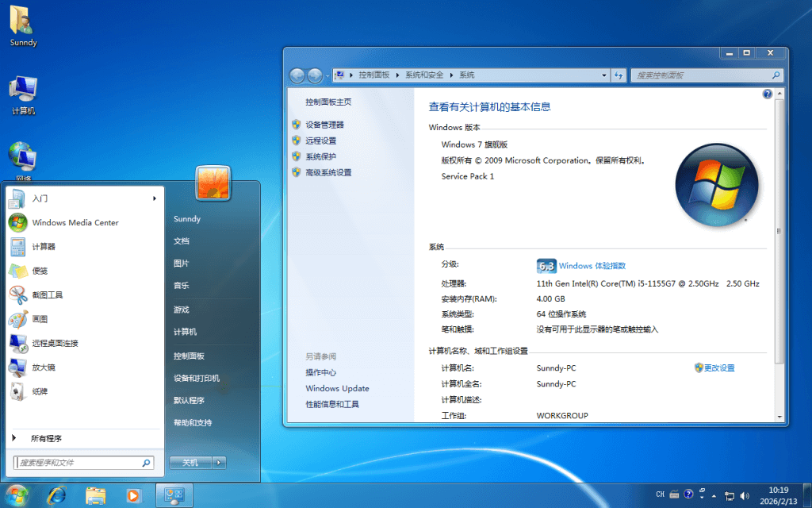Click the volume speaker tray icon
Screen dimensions: 812x508
745,495
